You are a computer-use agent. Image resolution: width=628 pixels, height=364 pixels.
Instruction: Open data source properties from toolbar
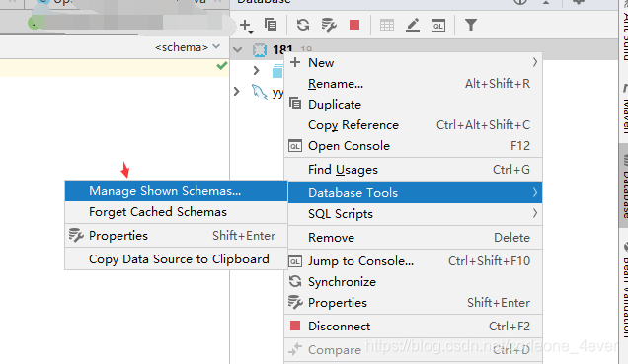coord(329,25)
